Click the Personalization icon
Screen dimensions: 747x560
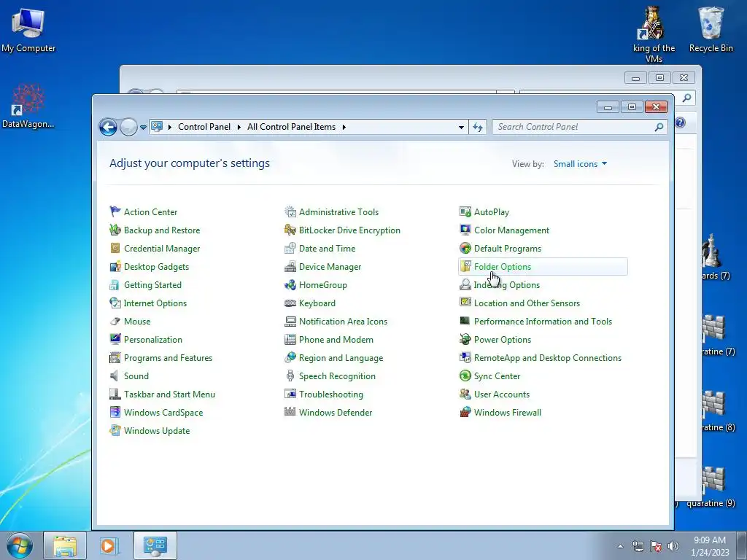click(115, 339)
